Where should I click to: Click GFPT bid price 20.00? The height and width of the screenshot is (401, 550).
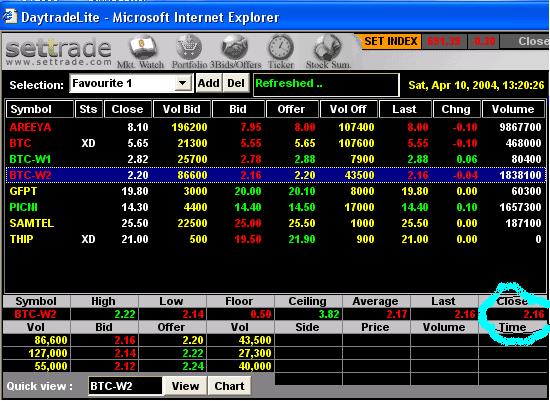248,191
